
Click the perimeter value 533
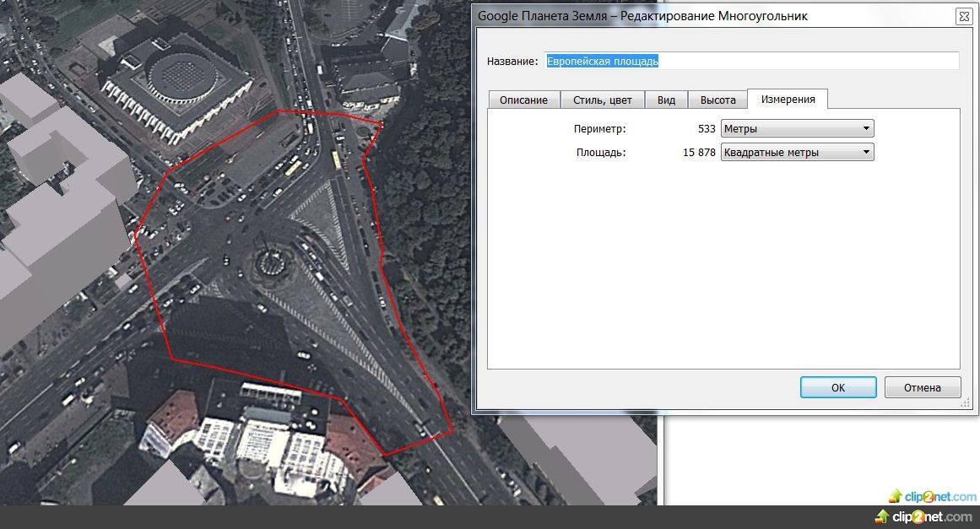(x=706, y=129)
